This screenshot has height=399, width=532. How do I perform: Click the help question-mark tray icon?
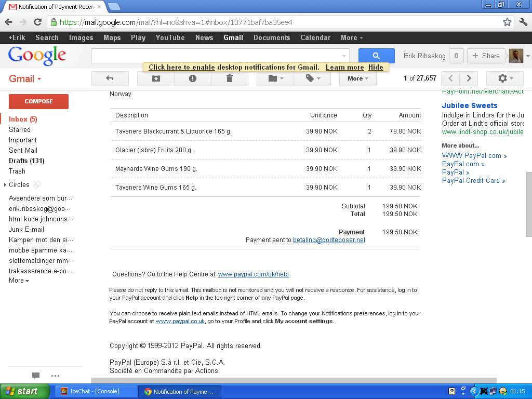(x=451, y=391)
